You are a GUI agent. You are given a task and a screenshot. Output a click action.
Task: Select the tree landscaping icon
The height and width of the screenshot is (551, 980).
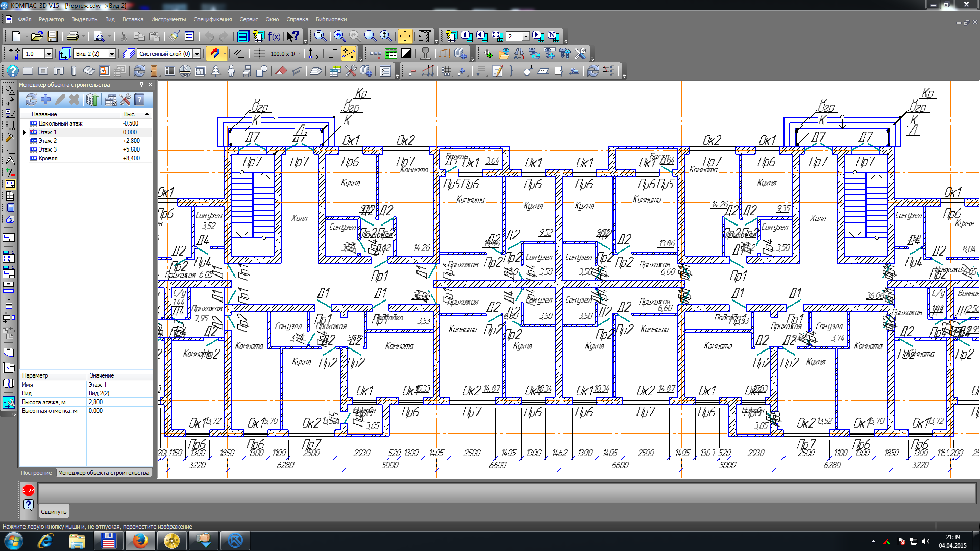click(216, 71)
